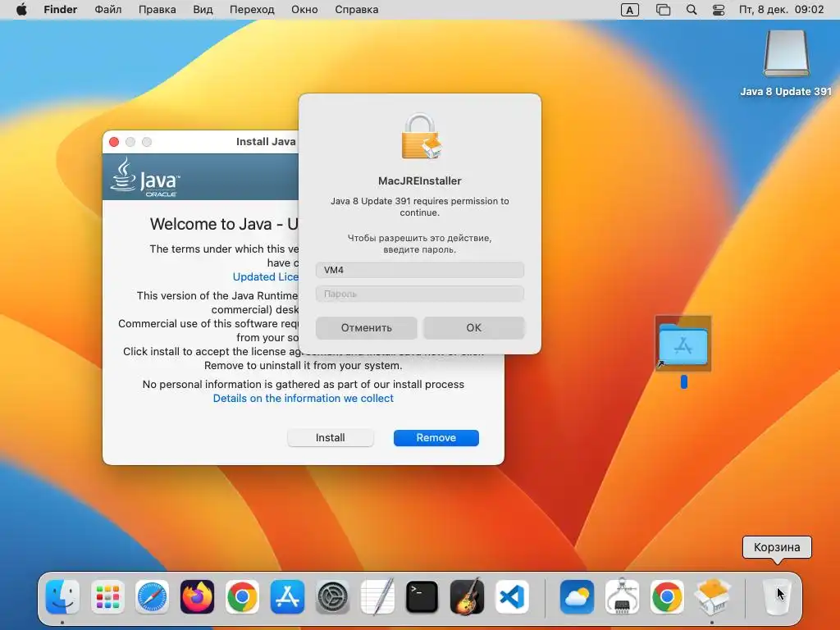Launch Firefox from the Dock
The image size is (840, 630).
point(197,596)
